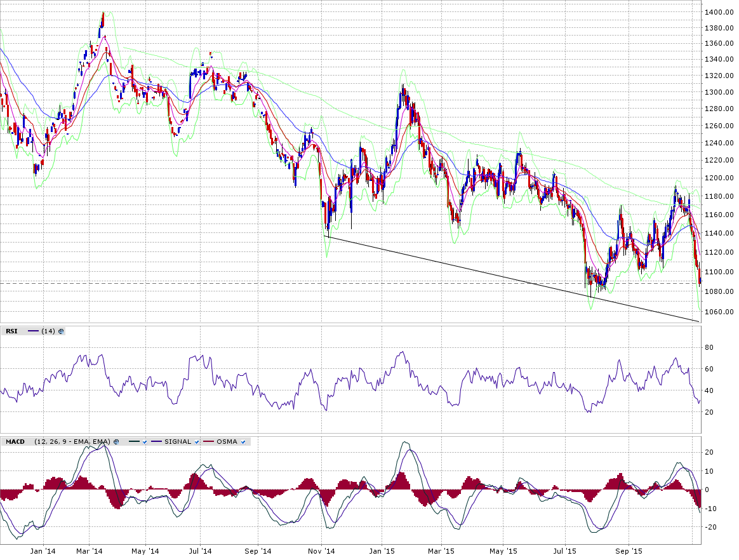Click the SIGNAL legend label
The width and height of the screenshot is (739, 560).
click(178, 442)
